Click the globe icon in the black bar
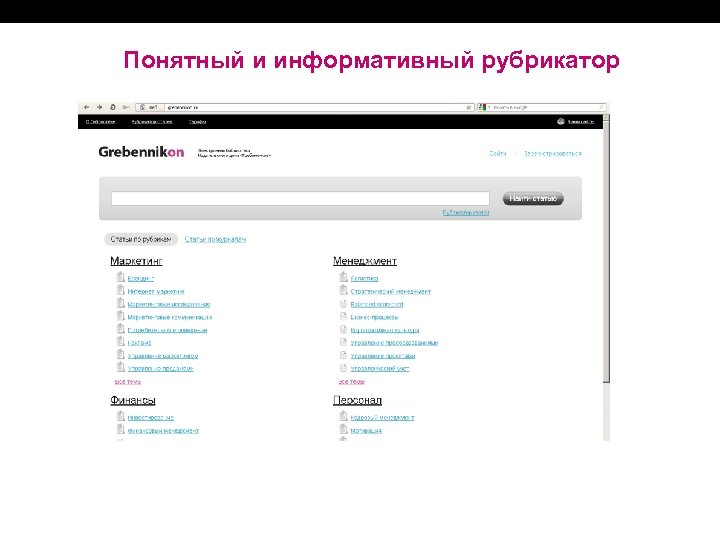Viewport: 720px width, 540px height. pos(560,122)
